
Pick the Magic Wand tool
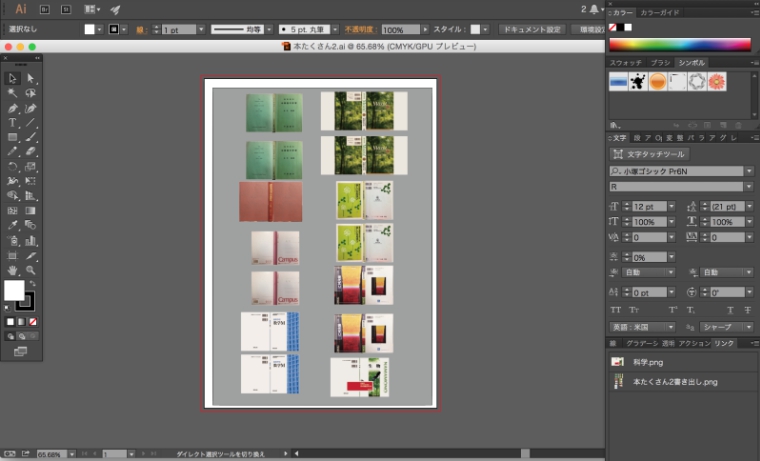pos(13,93)
